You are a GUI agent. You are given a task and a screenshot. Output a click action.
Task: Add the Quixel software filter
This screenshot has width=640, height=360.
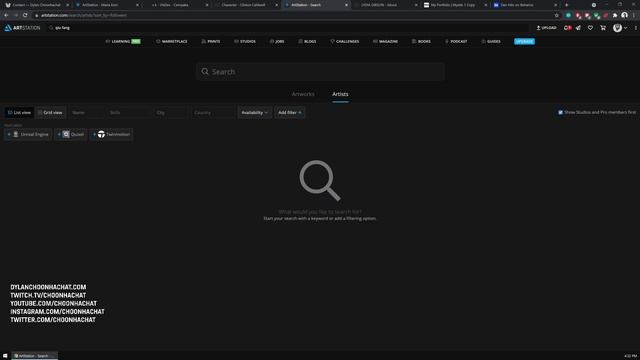[x=71, y=134]
